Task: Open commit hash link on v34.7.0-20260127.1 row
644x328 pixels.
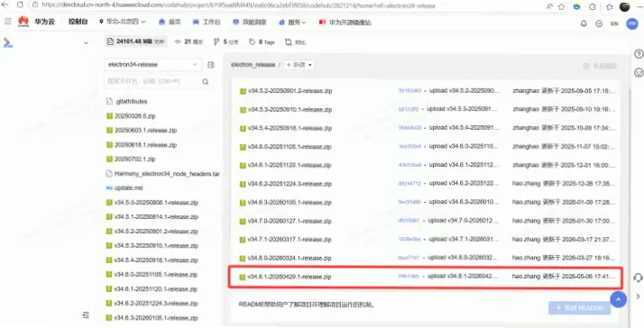Action: 409,221
